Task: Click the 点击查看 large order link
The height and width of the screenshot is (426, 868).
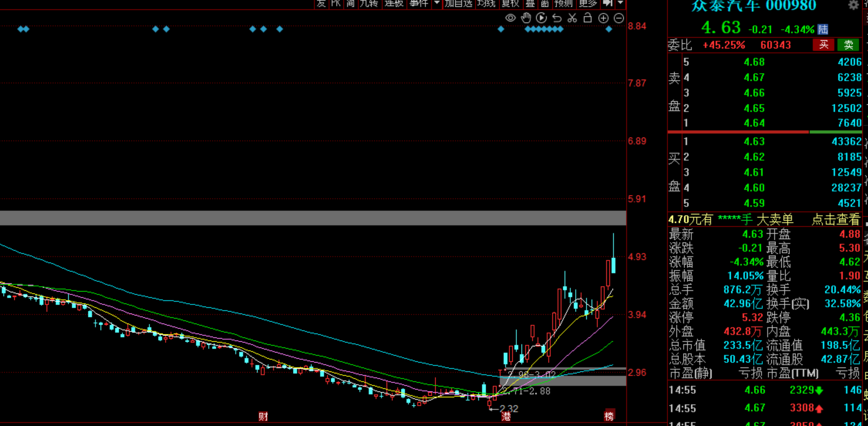Action: tap(835, 220)
